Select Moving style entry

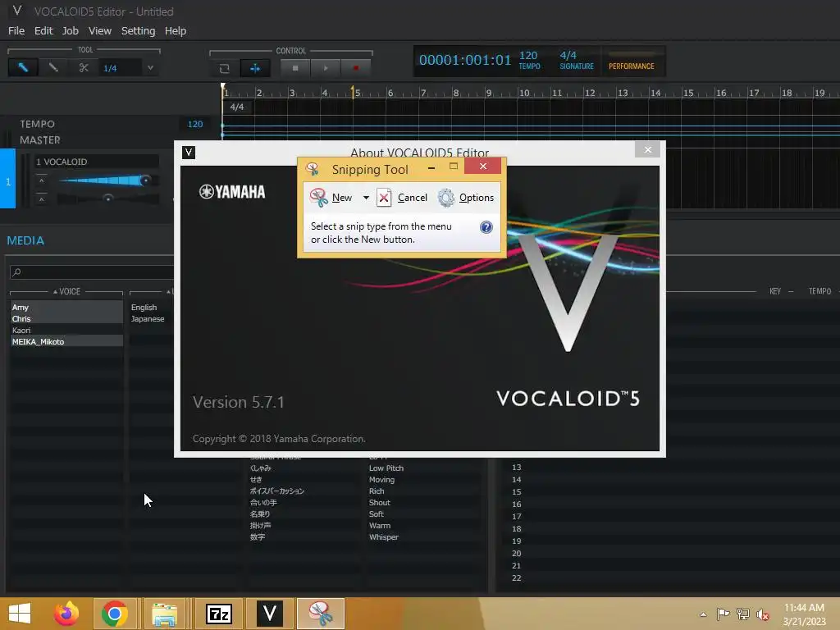click(x=381, y=479)
